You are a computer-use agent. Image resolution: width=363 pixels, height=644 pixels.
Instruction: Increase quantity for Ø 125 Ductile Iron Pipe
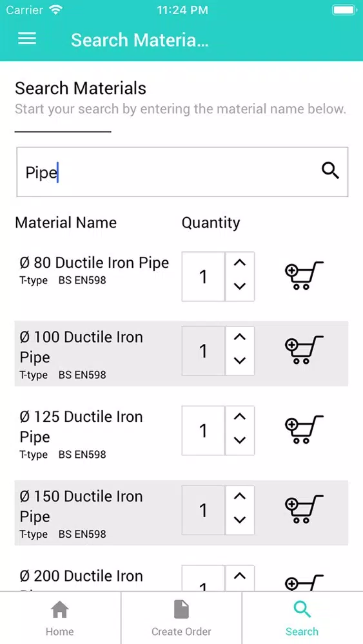coord(240,417)
